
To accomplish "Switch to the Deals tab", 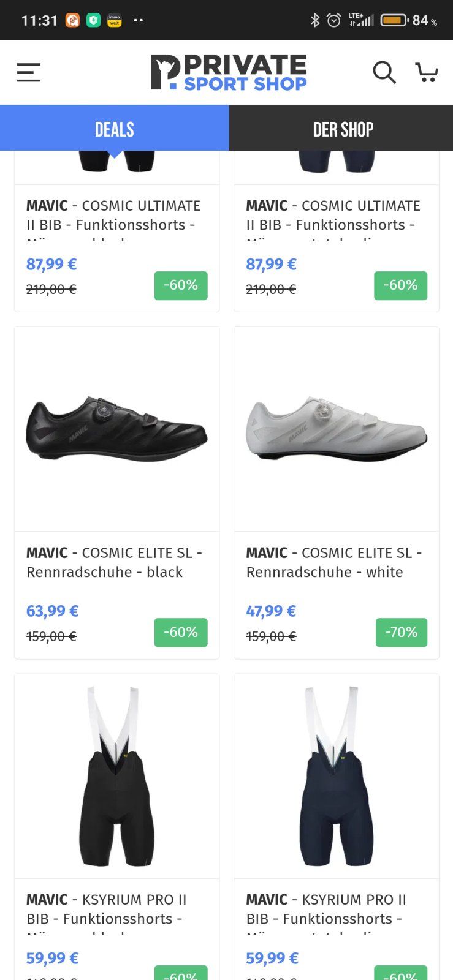I will point(115,129).
